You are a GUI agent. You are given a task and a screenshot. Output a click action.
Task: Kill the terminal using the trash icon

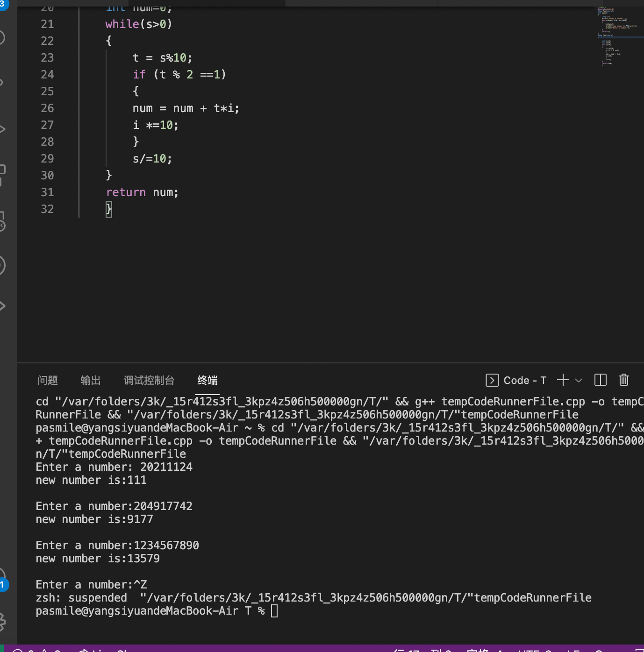[624, 380]
